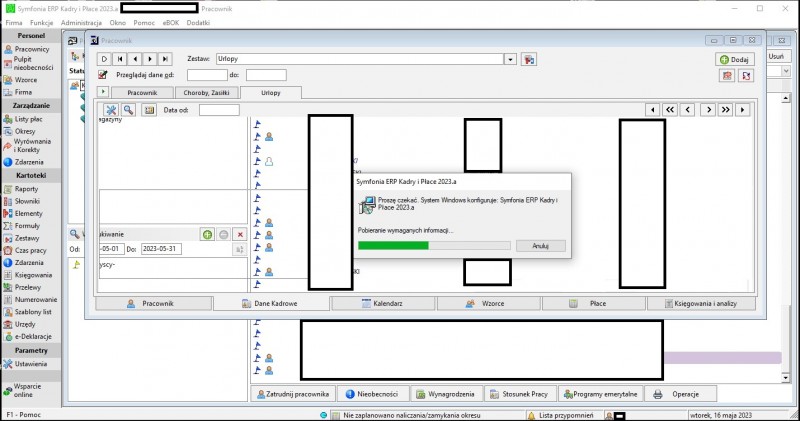This screenshot has width=800, height=421.
Task: Switch to Pracownik tab beside Choroby, Zasiłki
Action: click(x=142, y=93)
